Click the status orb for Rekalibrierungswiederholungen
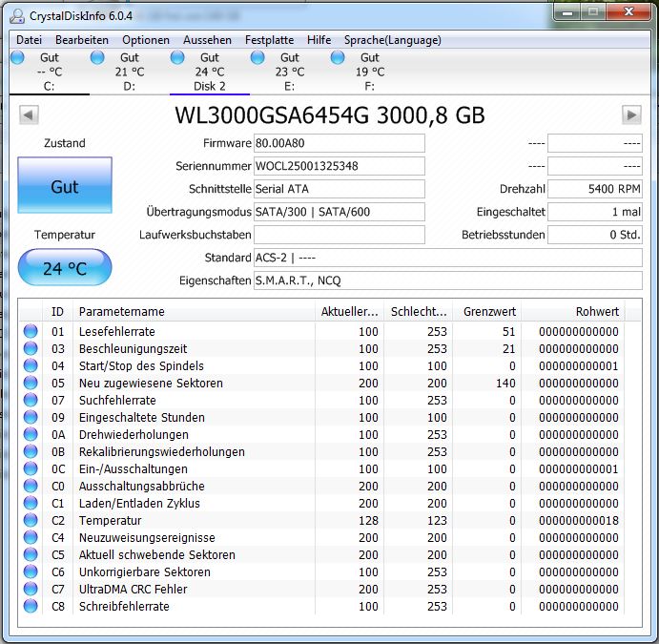 point(31,451)
